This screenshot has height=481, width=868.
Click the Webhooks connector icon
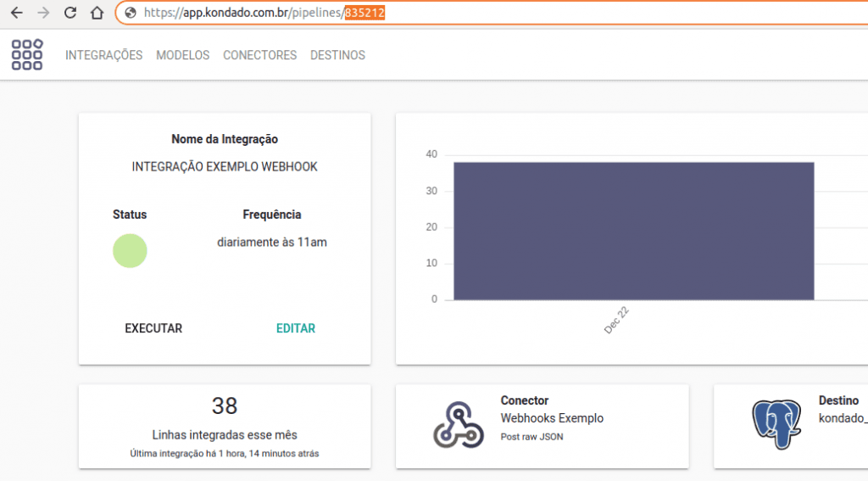click(x=458, y=424)
